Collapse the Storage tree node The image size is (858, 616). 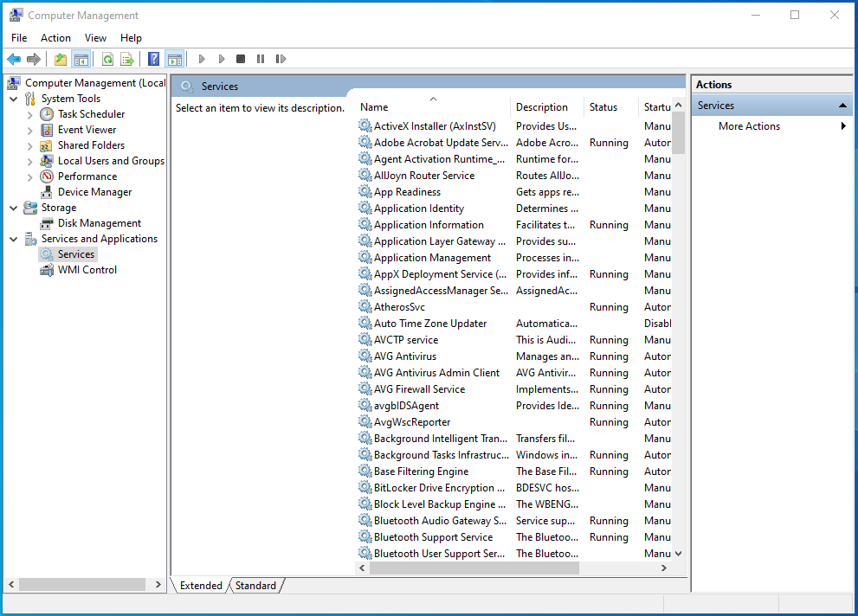(x=14, y=208)
